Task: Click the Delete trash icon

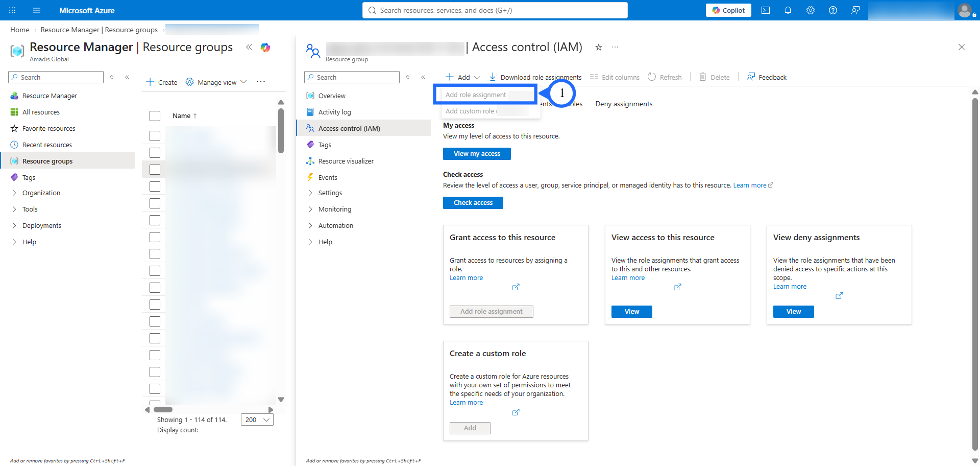Action: pyautogui.click(x=703, y=77)
